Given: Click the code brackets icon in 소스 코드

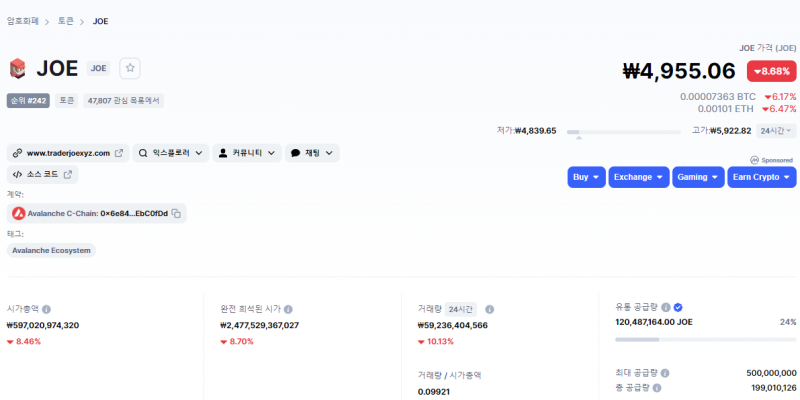Looking at the screenshot, I should tap(18, 174).
